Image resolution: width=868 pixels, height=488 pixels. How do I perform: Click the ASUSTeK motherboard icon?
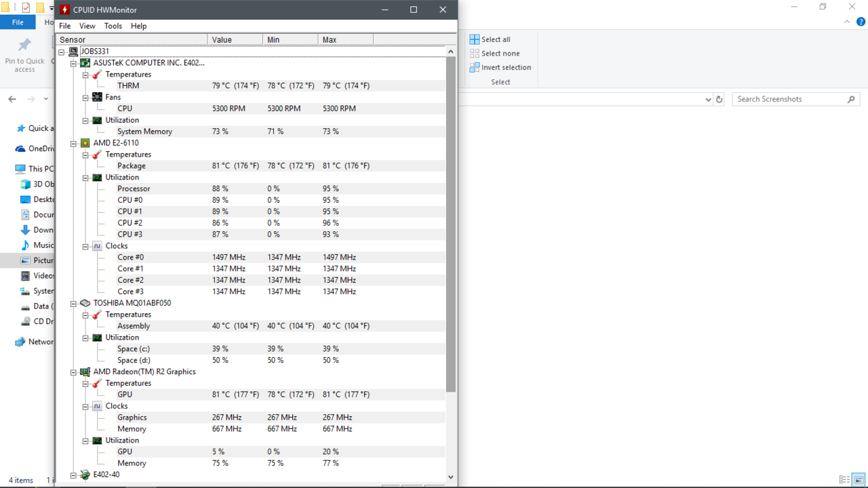tap(85, 63)
